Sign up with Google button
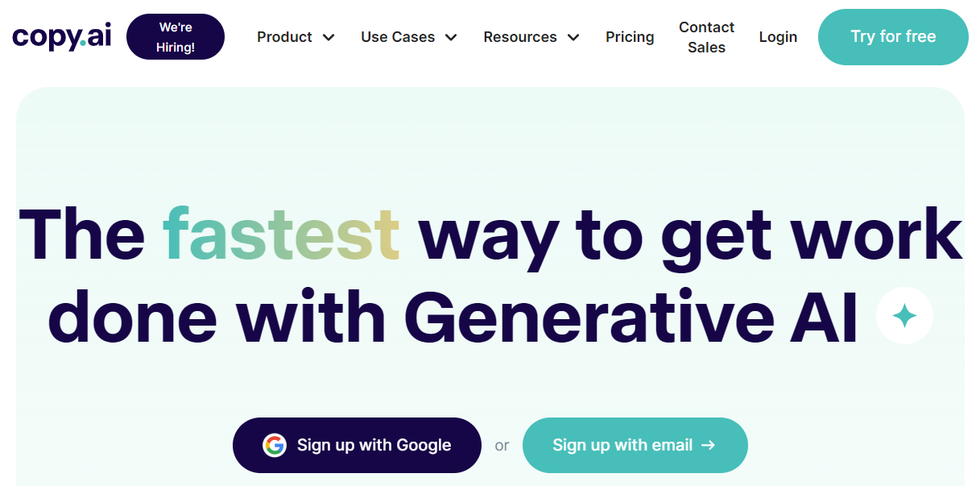Screen dimensions: 980x486 [x=357, y=445]
